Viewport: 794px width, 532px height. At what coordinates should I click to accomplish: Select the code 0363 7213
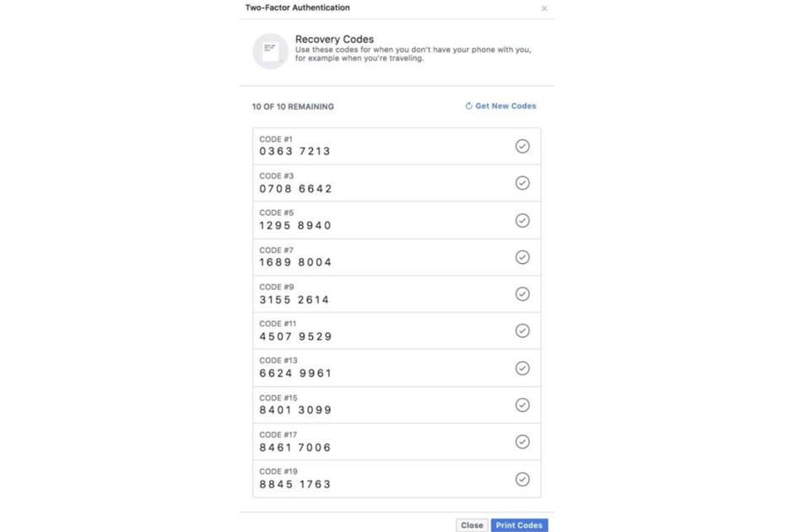pyautogui.click(x=293, y=151)
